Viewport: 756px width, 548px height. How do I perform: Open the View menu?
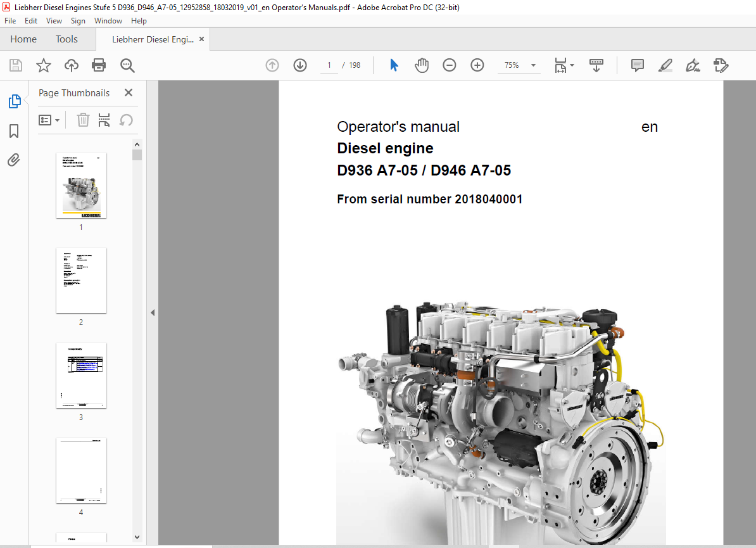point(54,21)
